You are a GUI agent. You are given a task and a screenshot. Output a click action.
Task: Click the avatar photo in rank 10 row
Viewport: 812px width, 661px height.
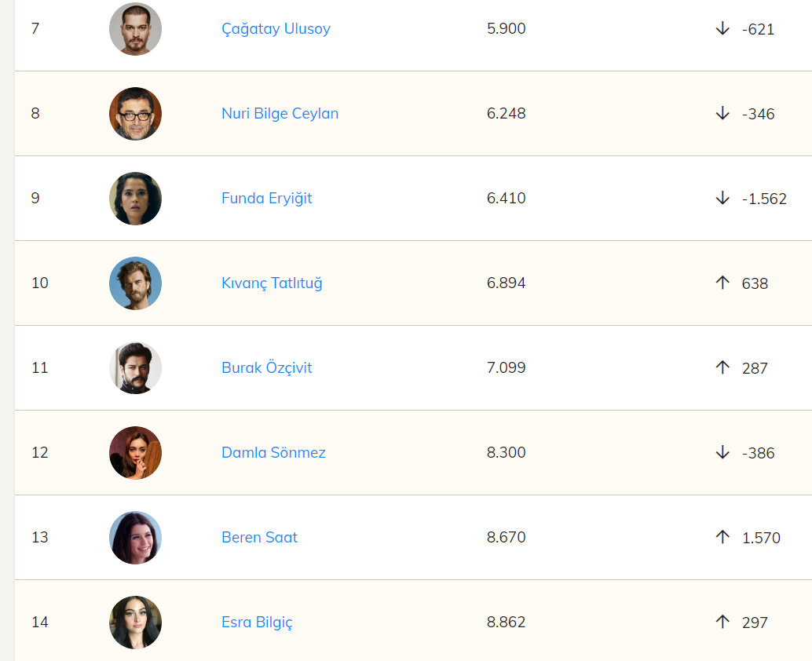(x=135, y=283)
